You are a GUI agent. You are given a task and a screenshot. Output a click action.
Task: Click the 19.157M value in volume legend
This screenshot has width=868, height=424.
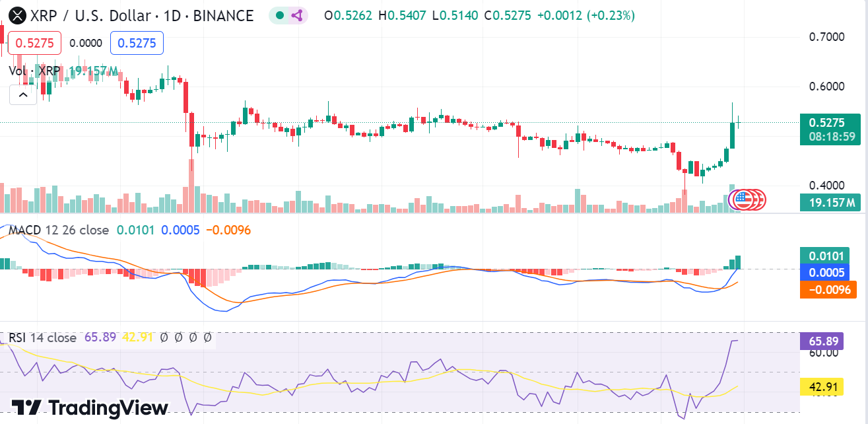tap(93, 71)
